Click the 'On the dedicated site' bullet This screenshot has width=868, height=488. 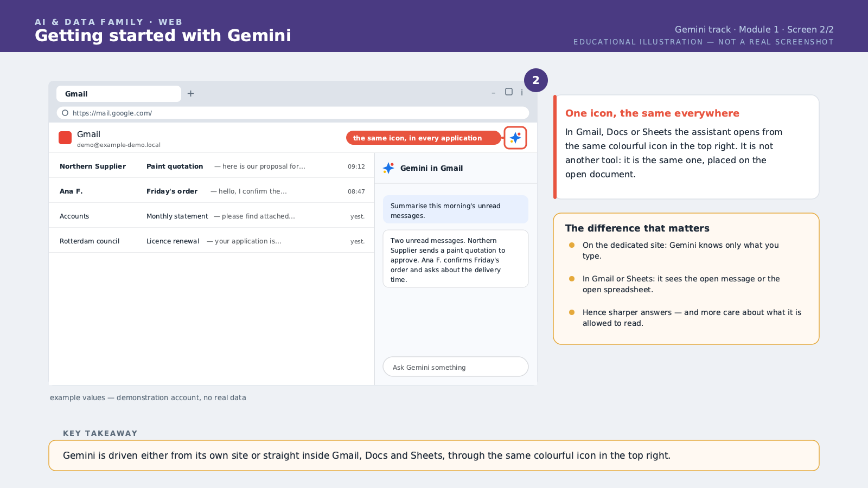[x=681, y=251]
